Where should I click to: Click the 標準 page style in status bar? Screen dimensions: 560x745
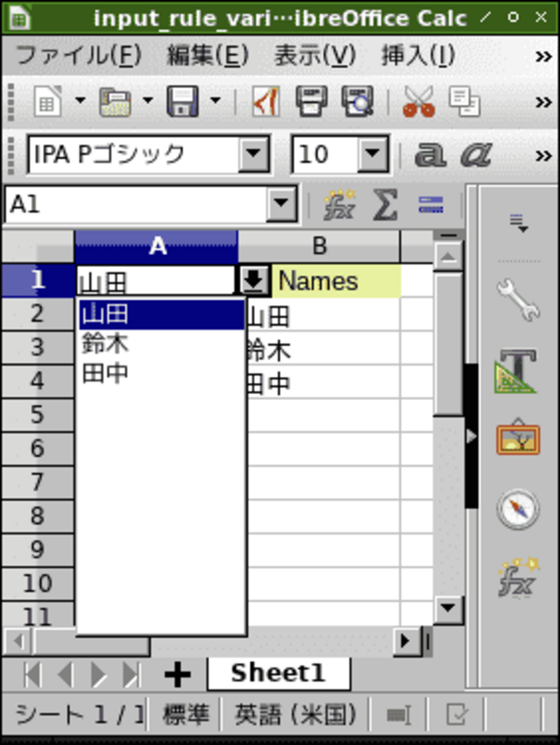click(x=186, y=715)
